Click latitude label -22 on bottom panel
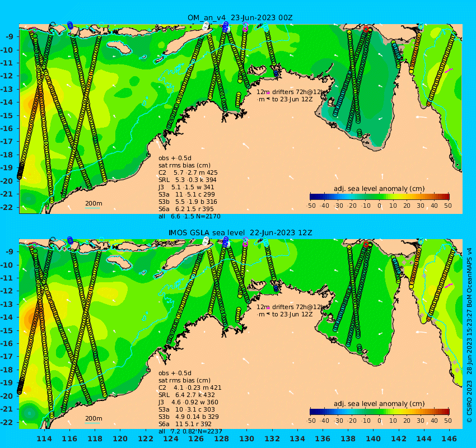This screenshot has width=476, height=448. (7, 422)
